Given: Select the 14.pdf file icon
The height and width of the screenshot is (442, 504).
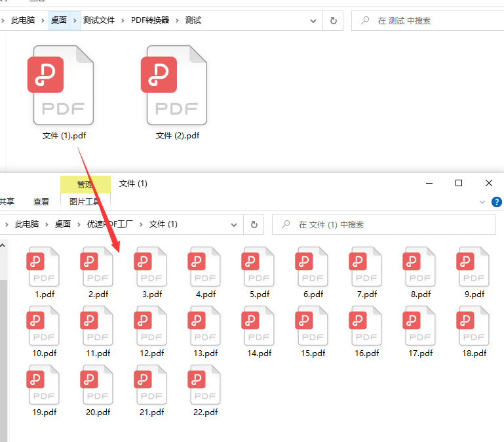Looking at the screenshot, I should tap(258, 325).
